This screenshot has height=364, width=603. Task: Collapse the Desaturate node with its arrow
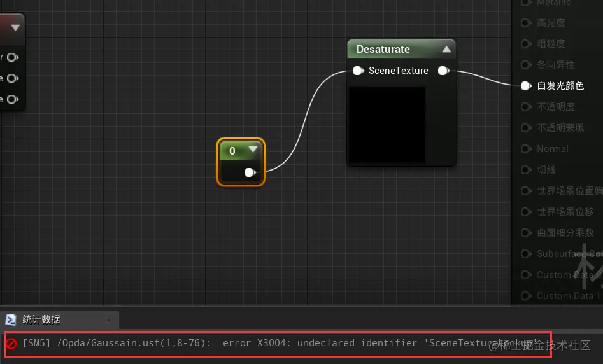(x=446, y=49)
